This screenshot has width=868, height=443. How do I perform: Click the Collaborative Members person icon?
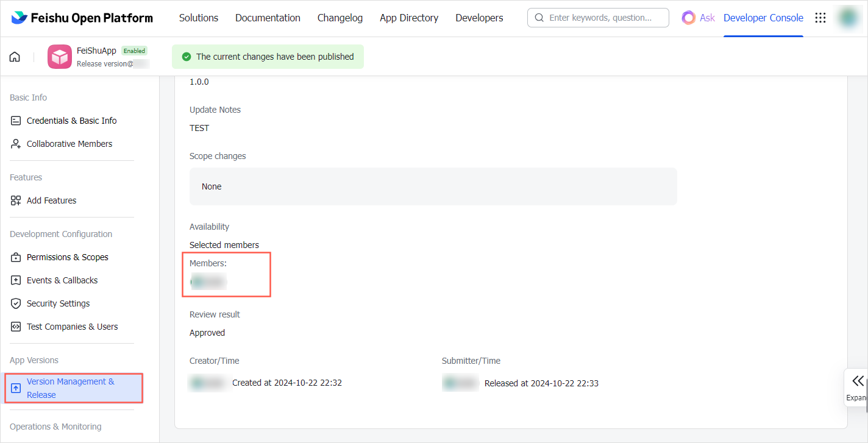(x=16, y=144)
